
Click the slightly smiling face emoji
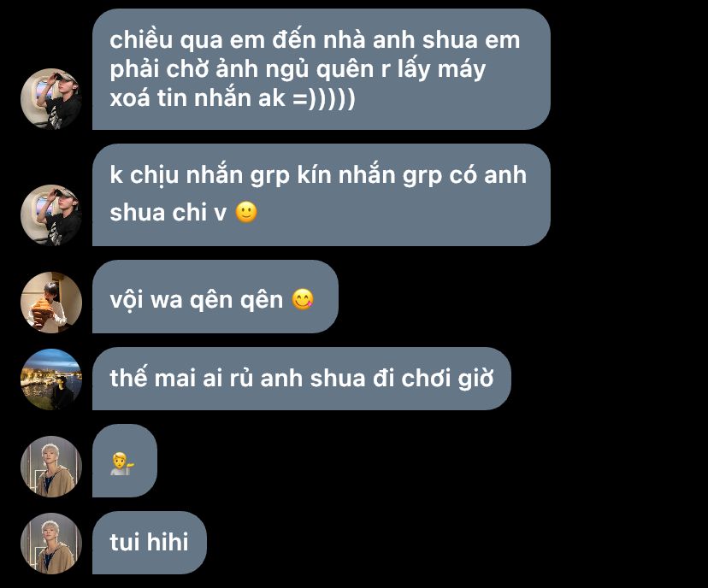[246, 212]
